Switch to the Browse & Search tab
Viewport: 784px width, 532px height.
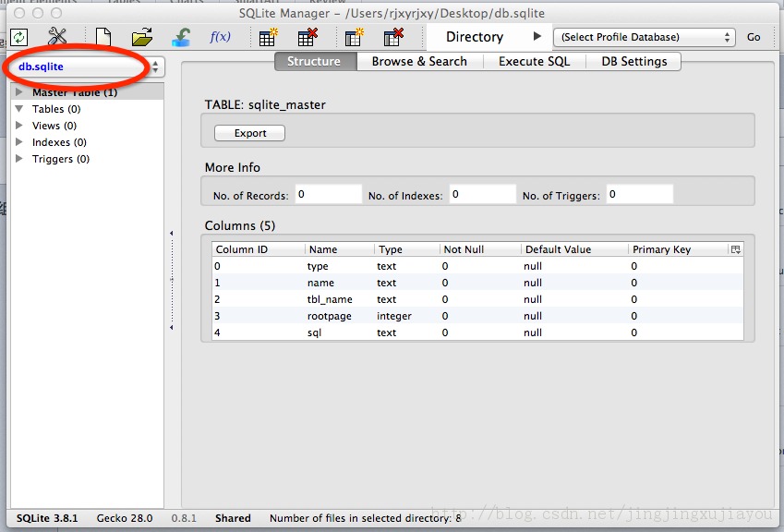tap(419, 61)
